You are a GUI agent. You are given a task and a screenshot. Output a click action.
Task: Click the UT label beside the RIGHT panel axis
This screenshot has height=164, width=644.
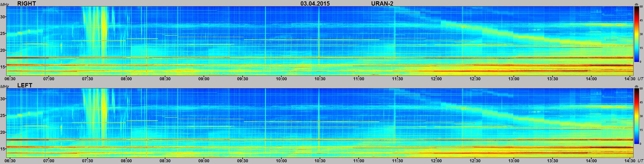tap(640, 79)
